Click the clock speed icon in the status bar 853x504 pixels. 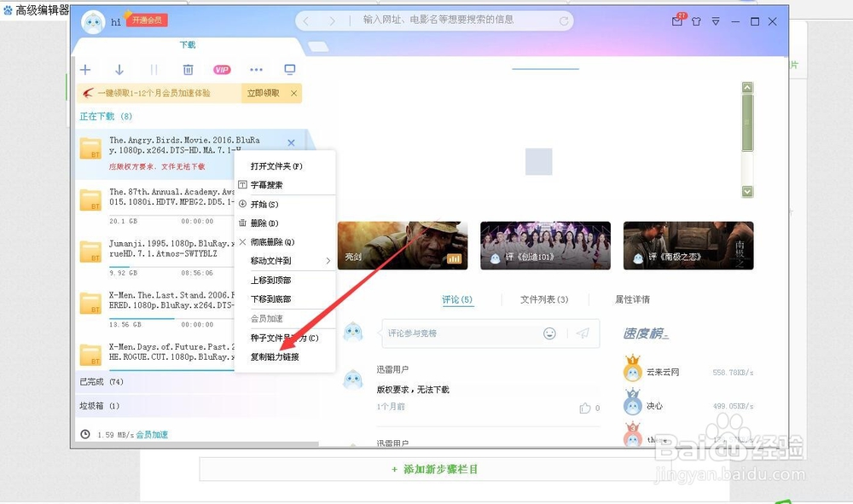tap(85, 434)
